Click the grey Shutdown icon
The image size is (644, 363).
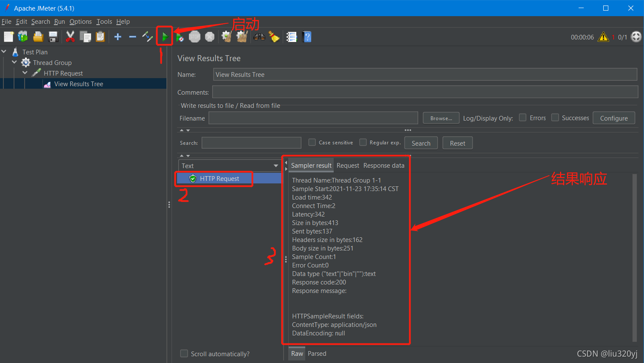(x=210, y=37)
